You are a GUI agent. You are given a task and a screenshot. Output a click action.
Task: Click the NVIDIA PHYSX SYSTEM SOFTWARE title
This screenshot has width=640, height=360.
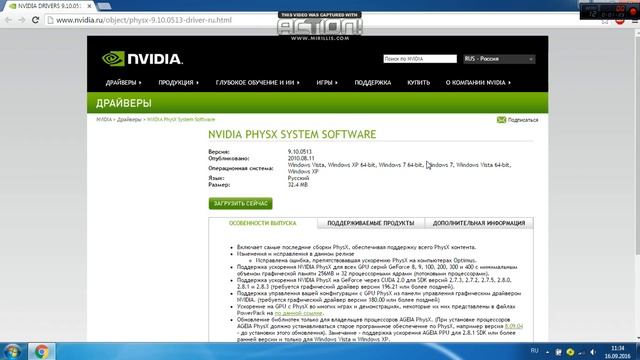(292, 134)
